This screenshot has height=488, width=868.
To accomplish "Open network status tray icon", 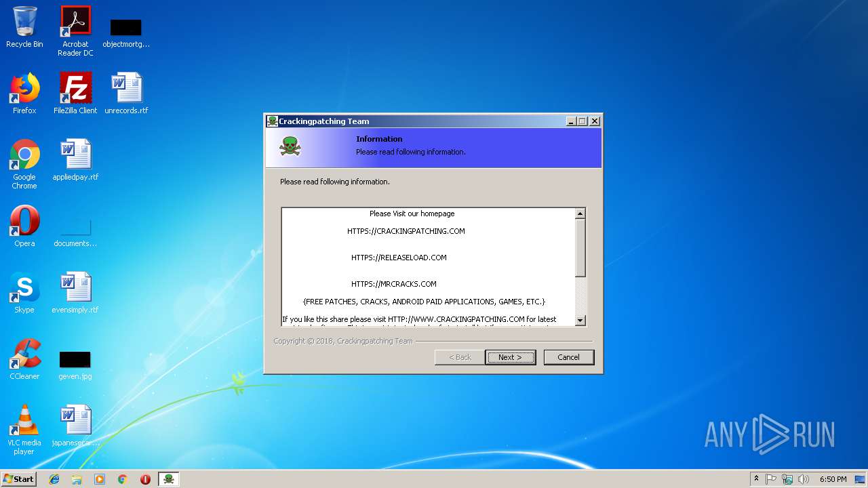I will coord(787,479).
